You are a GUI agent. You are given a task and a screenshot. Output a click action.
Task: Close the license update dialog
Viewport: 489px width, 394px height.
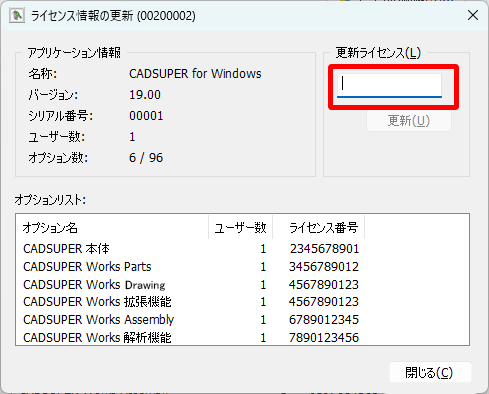(x=473, y=15)
